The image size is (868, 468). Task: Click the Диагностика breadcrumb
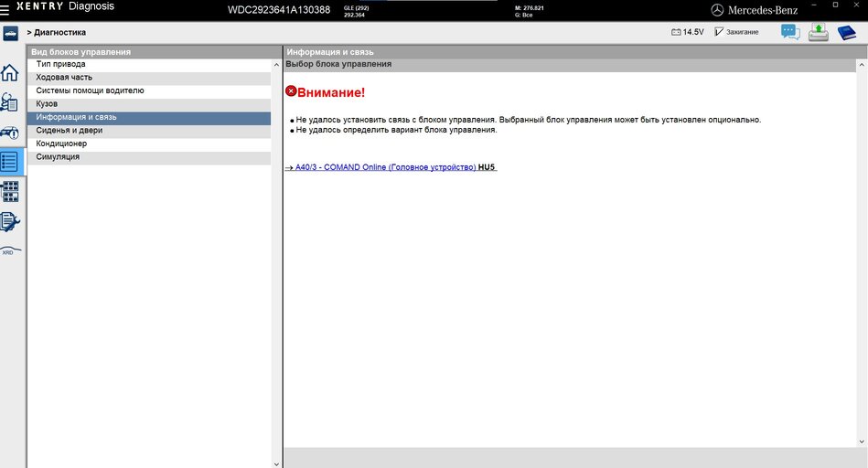[59, 33]
